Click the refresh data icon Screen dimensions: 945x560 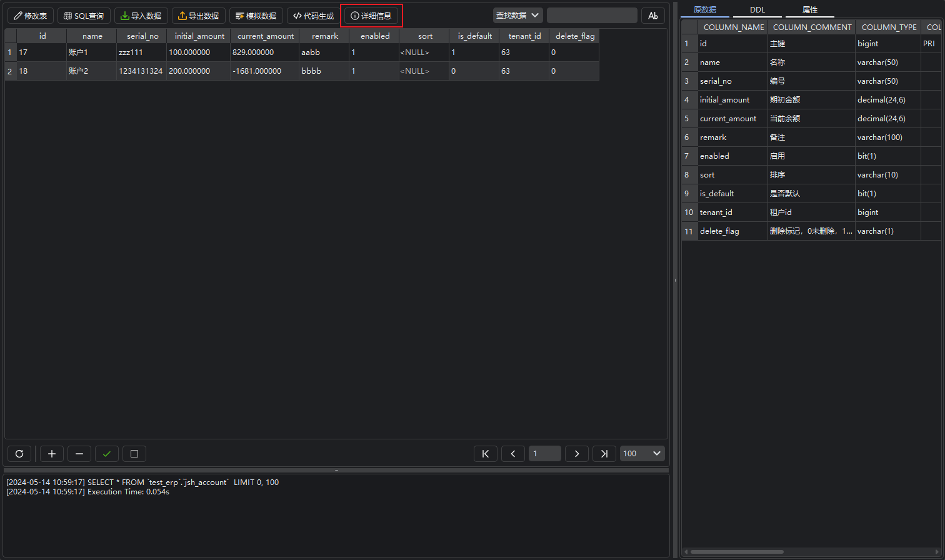point(19,454)
